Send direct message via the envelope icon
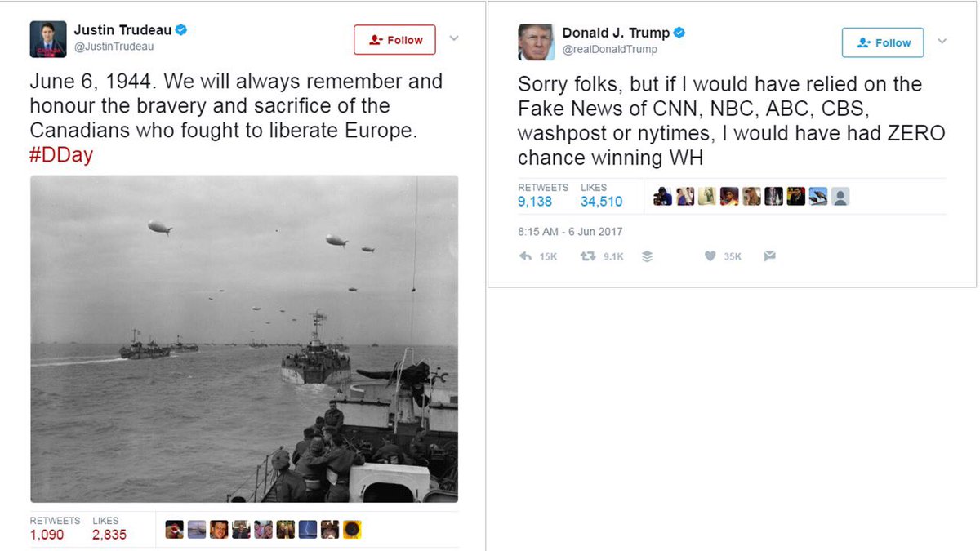This screenshot has width=980, height=551. 769,256
